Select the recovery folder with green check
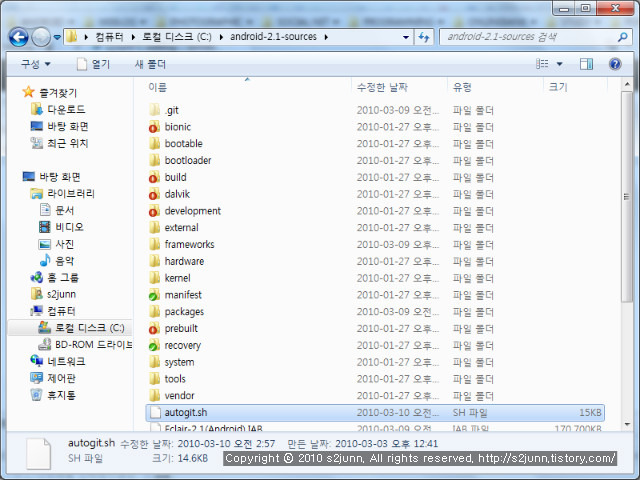Viewport: 640px width, 480px height. [x=155, y=345]
